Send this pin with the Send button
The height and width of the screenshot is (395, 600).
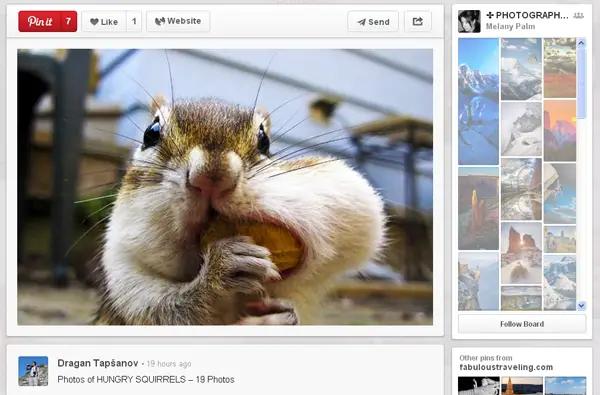tap(373, 21)
